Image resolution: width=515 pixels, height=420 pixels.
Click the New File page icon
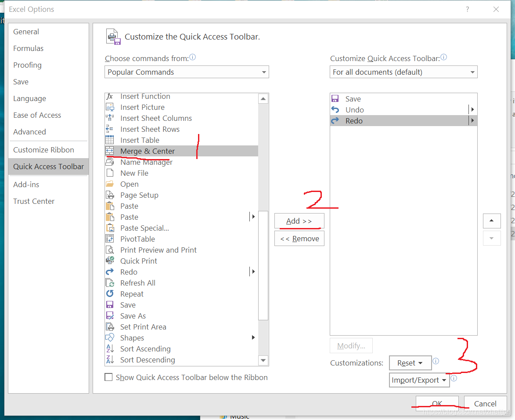coord(110,173)
